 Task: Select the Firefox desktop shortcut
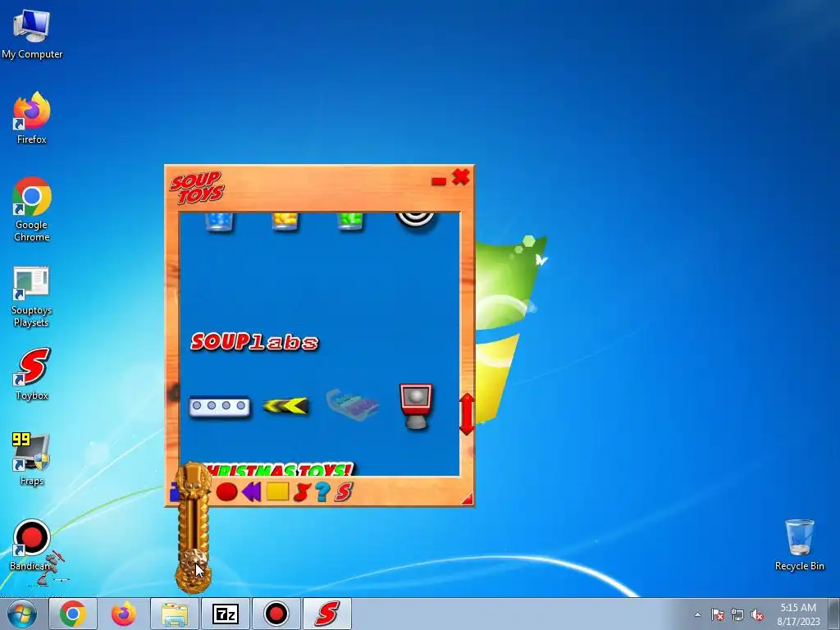[x=32, y=118]
